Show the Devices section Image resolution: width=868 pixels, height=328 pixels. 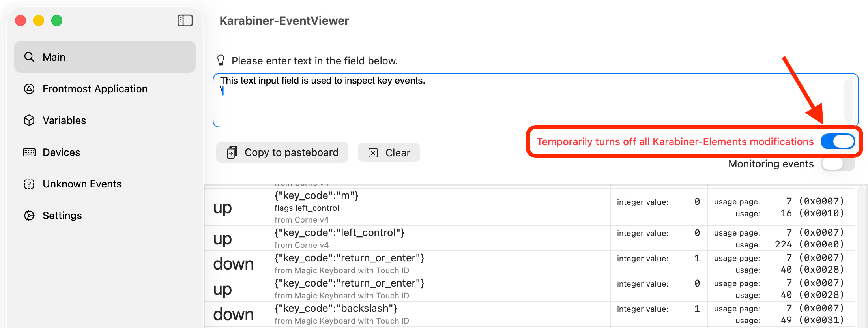[105, 152]
